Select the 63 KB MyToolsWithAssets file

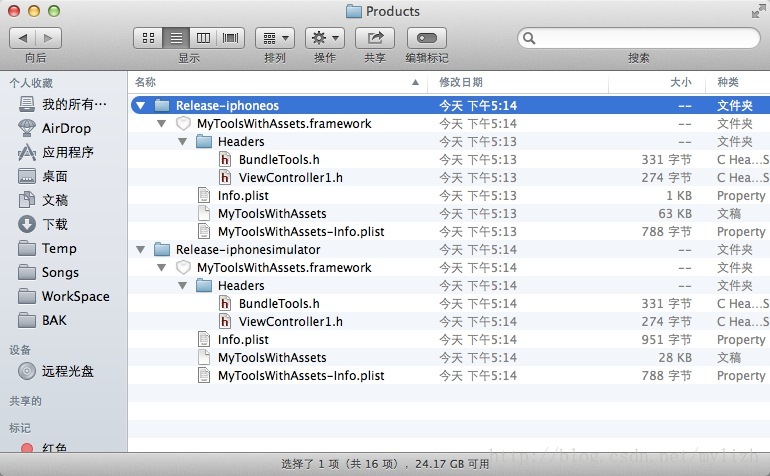272,214
